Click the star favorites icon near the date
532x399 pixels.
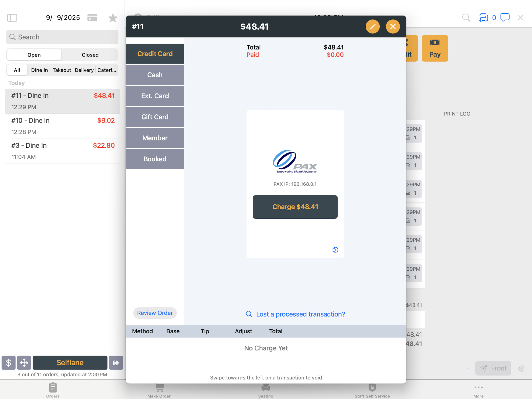(x=112, y=18)
